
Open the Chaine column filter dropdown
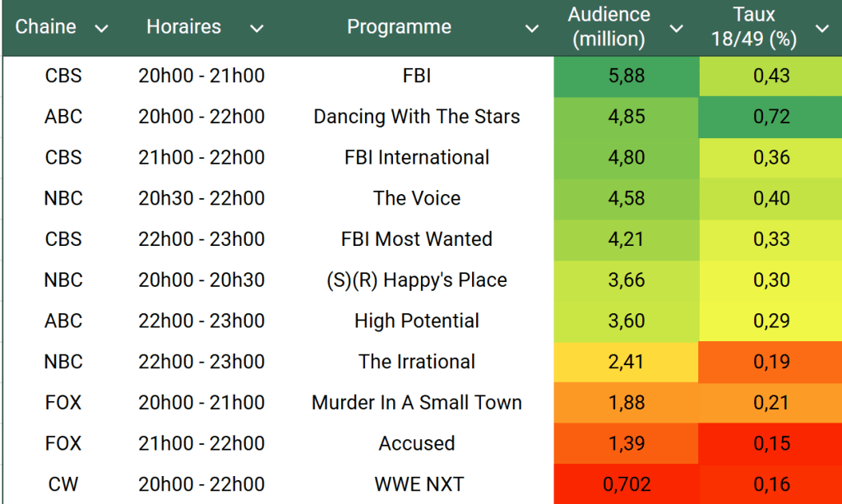(101, 29)
